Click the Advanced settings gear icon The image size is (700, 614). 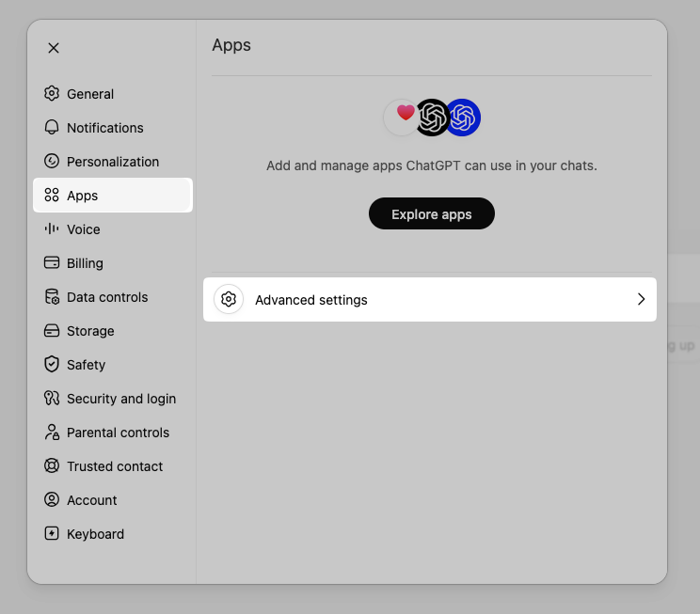click(x=229, y=299)
